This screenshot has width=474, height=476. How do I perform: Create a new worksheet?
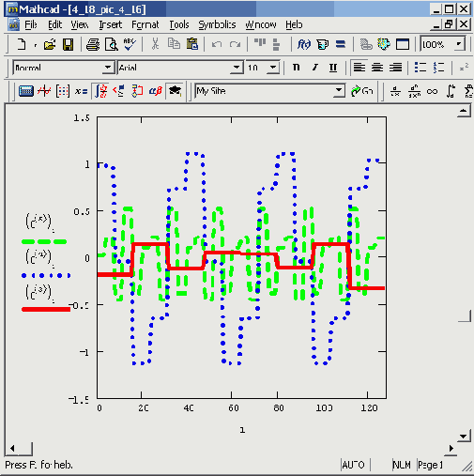click(x=22, y=44)
